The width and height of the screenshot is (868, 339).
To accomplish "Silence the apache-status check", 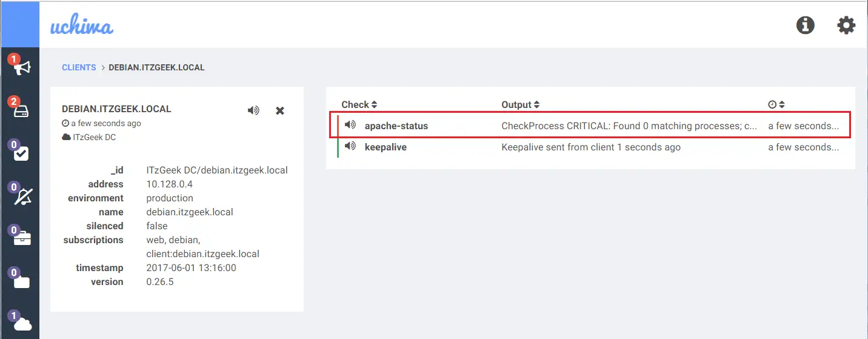I will click(x=350, y=125).
